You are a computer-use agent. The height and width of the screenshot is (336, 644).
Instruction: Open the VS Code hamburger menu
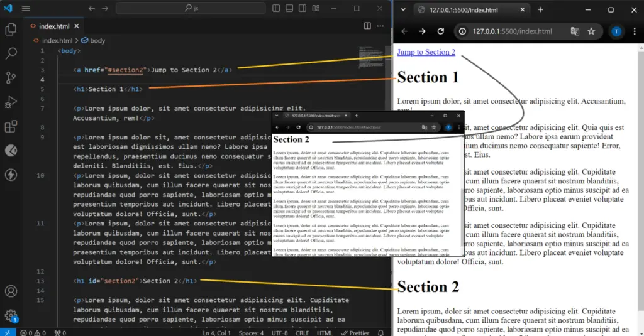(26, 8)
